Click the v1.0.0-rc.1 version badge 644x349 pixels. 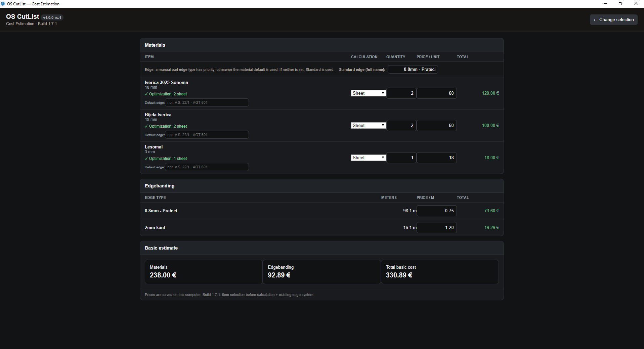tap(52, 17)
